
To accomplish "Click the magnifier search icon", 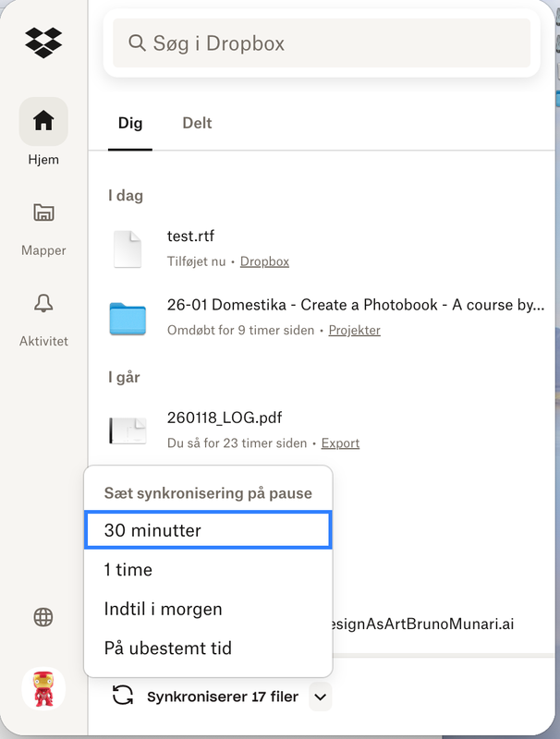I will pyautogui.click(x=137, y=43).
